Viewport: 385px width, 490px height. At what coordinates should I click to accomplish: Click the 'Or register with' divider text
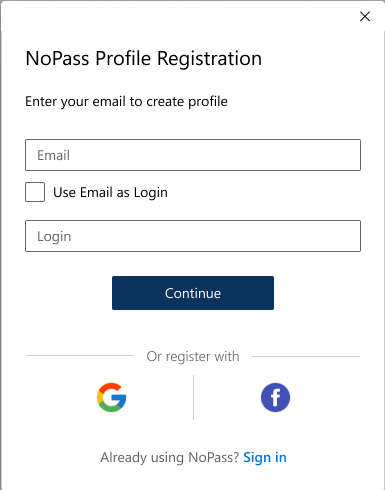click(x=193, y=356)
